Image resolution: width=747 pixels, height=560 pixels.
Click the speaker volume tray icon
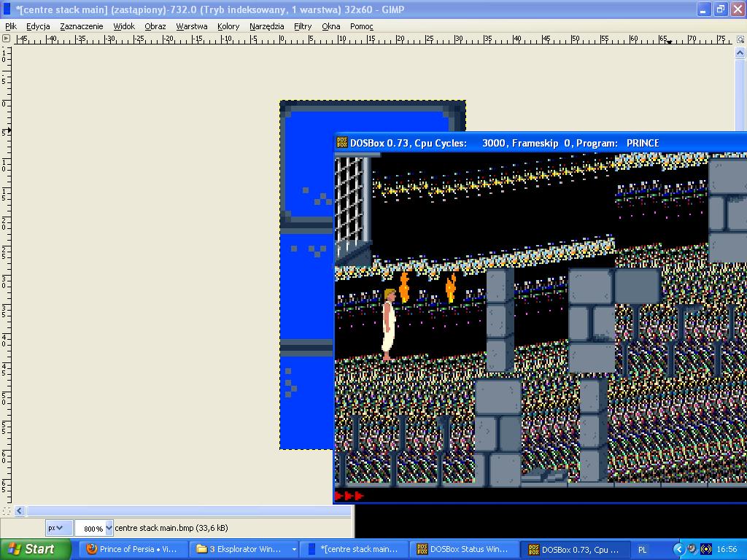(x=692, y=549)
